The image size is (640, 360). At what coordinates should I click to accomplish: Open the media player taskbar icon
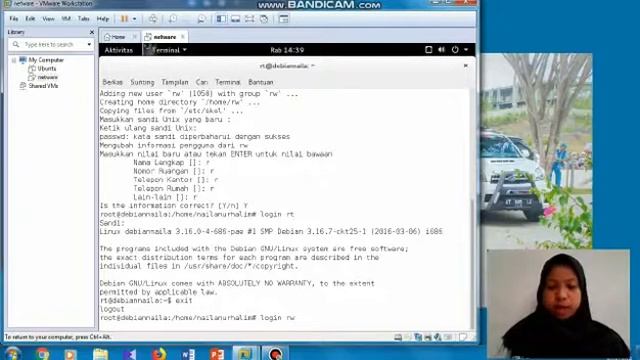coord(71,354)
